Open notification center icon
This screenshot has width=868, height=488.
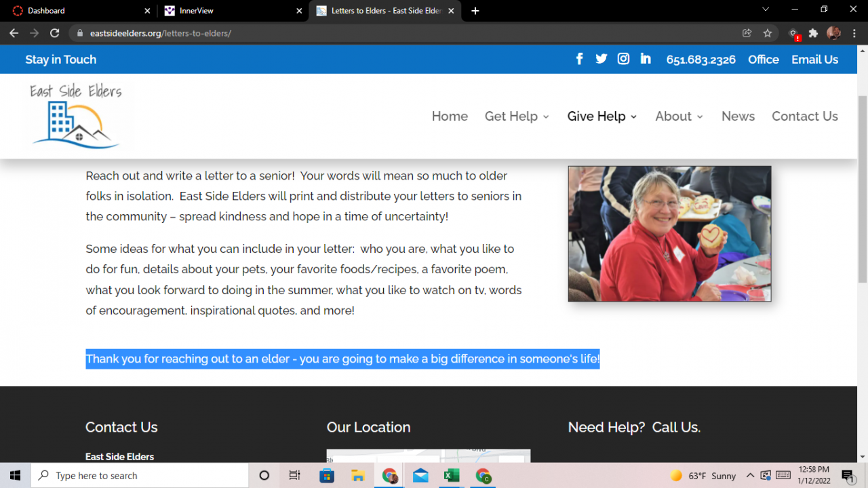click(848, 475)
